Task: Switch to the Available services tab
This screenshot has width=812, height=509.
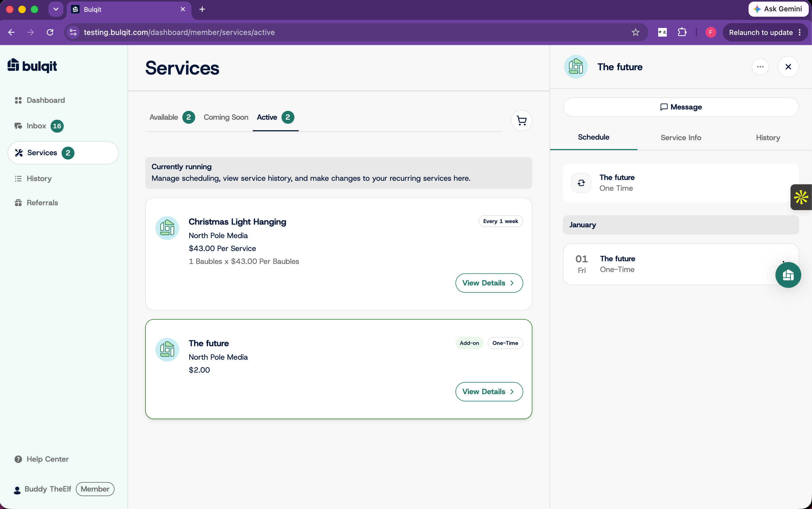Action: [x=172, y=117]
